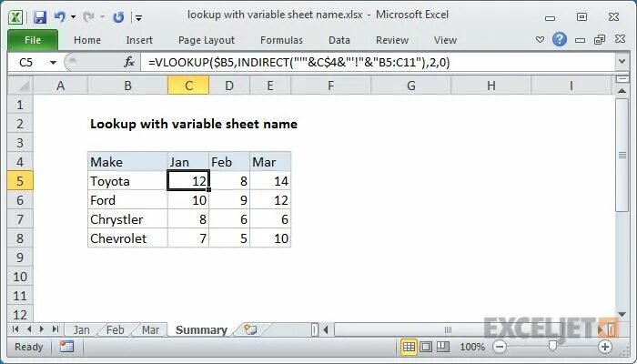Switch to the Home ribbon tab
The image size is (637, 364).
87,40
